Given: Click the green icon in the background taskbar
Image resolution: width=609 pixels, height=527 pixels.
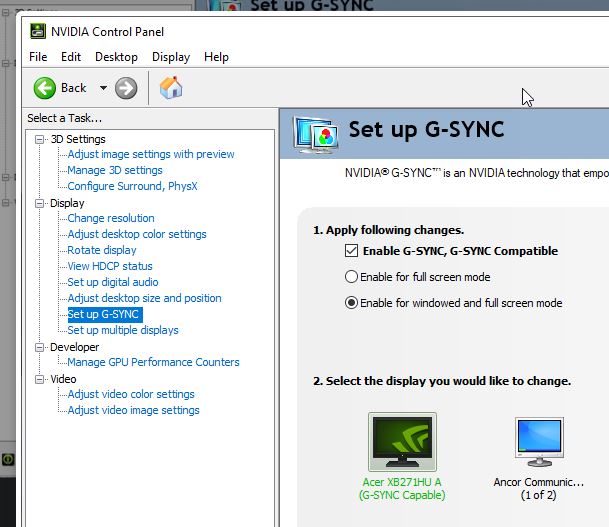Looking at the screenshot, I should [x=8, y=460].
